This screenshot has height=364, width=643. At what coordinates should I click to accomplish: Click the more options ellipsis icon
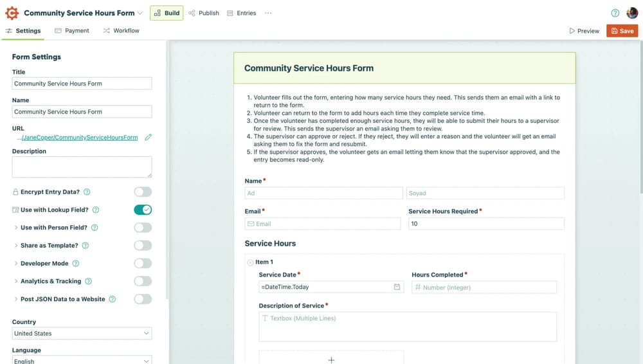268,13
